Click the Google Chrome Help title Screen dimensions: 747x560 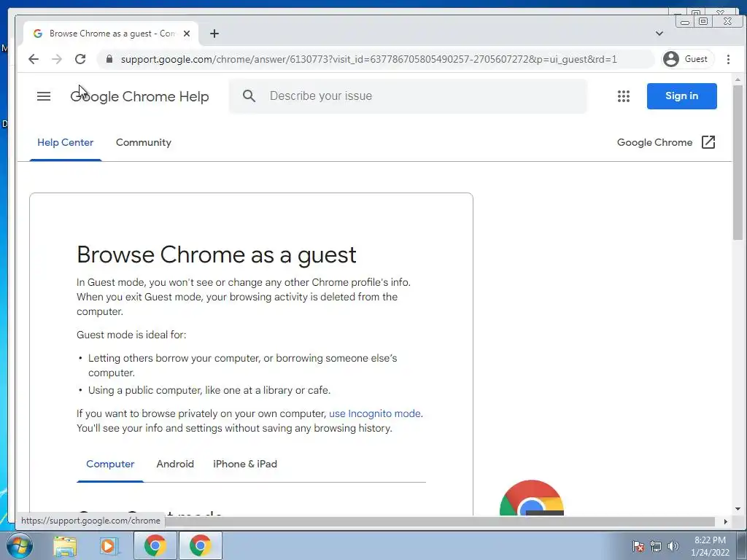139,96
